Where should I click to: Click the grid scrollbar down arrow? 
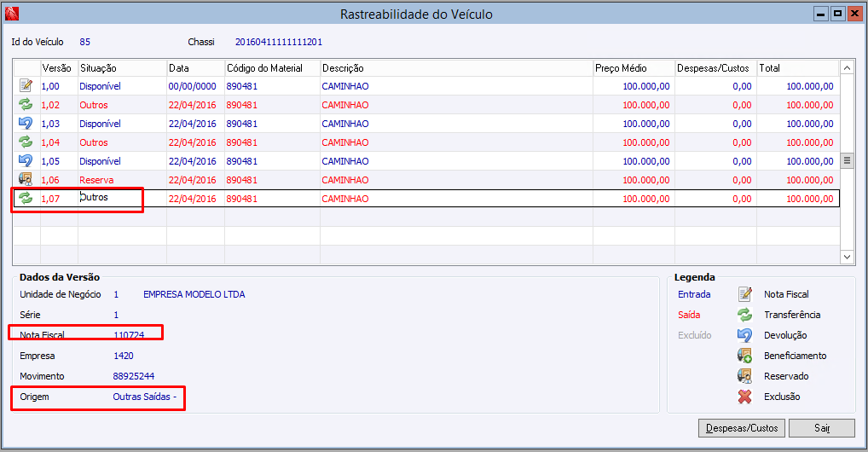pyautogui.click(x=847, y=257)
